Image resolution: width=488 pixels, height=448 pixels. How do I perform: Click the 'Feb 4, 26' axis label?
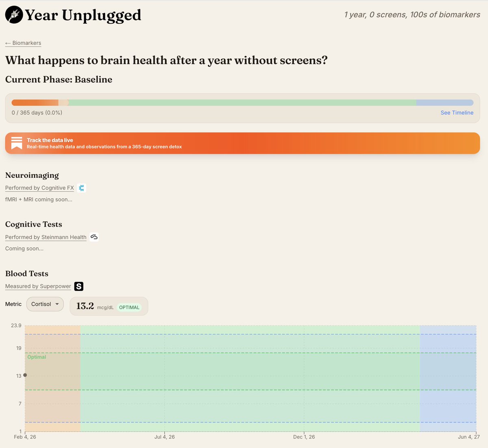click(x=25, y=437)
